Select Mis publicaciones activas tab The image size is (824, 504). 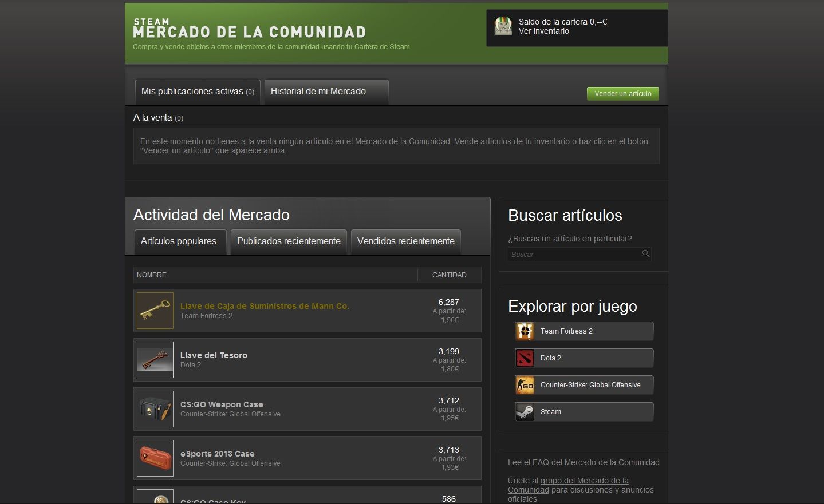(197, 92)
